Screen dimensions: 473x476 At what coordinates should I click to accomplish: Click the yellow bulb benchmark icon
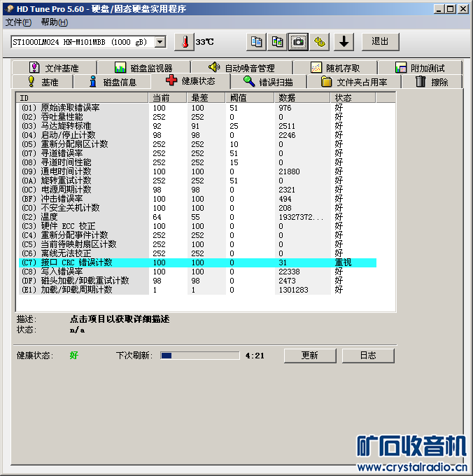31,81
